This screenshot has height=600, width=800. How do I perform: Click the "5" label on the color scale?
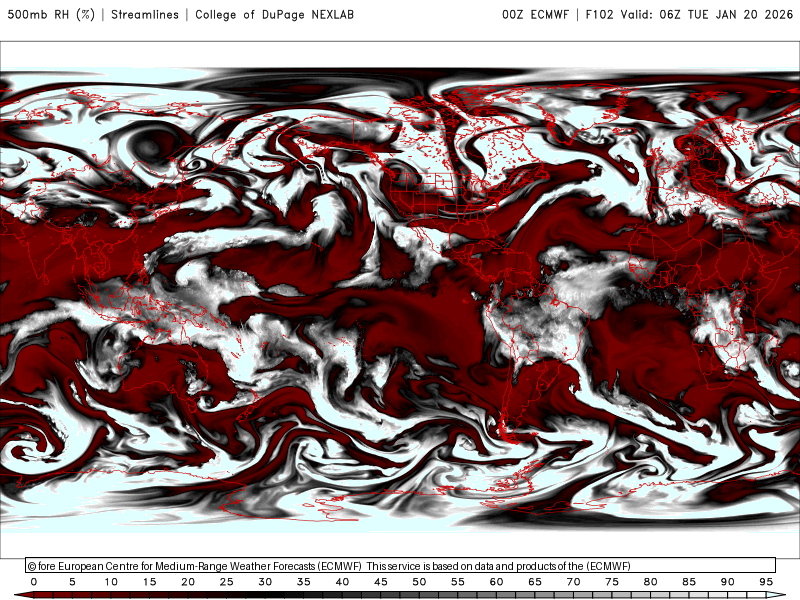click(72, 582)
